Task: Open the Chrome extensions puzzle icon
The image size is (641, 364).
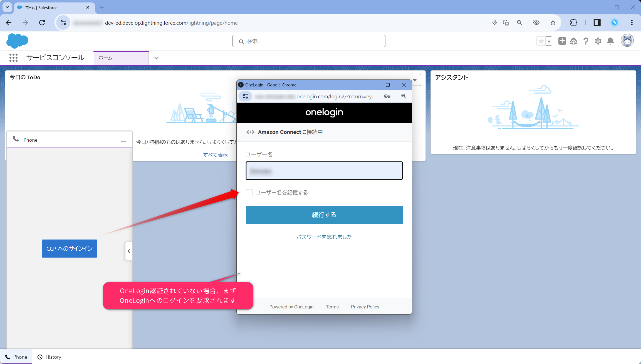Action: point(573,23)
